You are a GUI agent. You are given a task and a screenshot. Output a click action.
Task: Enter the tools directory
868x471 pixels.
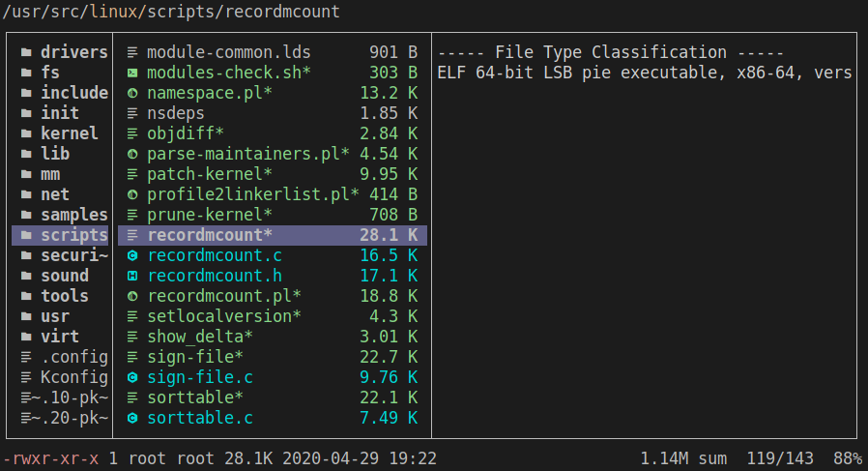[65, 296]
